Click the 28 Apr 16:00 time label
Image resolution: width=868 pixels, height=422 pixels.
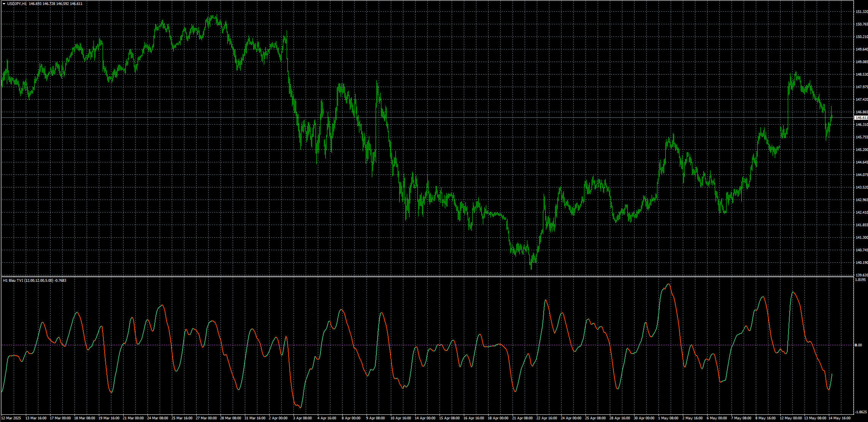point(620,418)
